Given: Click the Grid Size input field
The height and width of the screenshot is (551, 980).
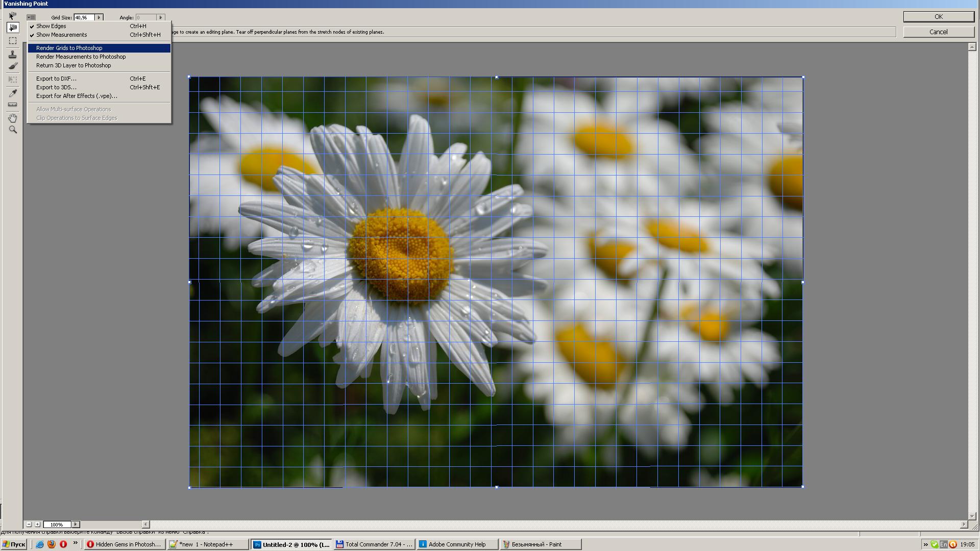Looking at the screenshot, I should coord(84,17).
